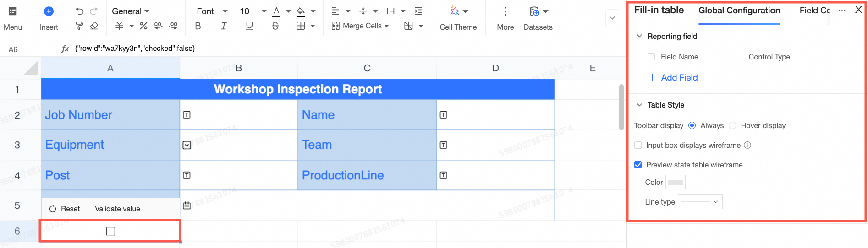This screenshot has height=248, width=868.
Task: Open the Line type dropdown
Action: click(x=700, y=202)
